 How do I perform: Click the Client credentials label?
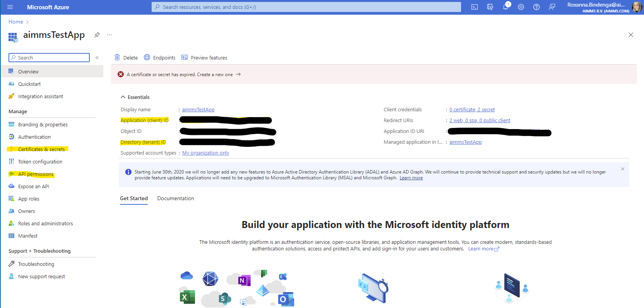[x=403, y=109]
